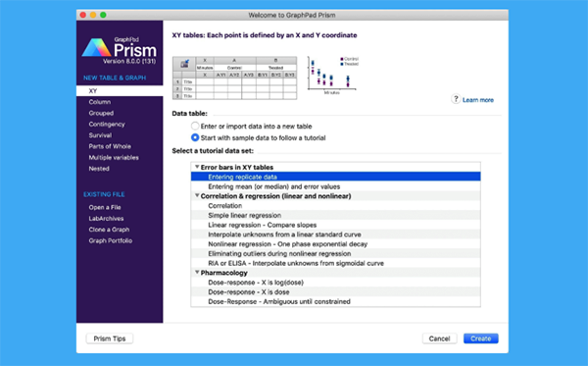Select Clone a Graph option
This screenshot has width=588, height=366.
109,230
